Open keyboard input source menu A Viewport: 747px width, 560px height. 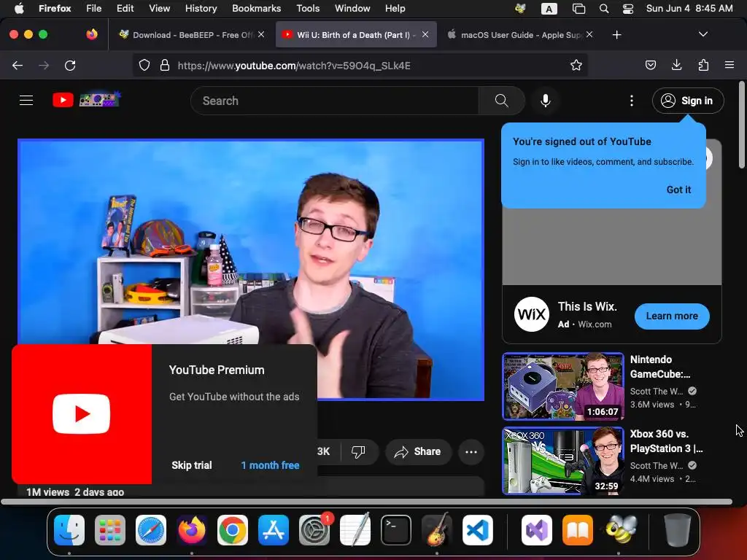pyautogui.click(x=549, y=9)
